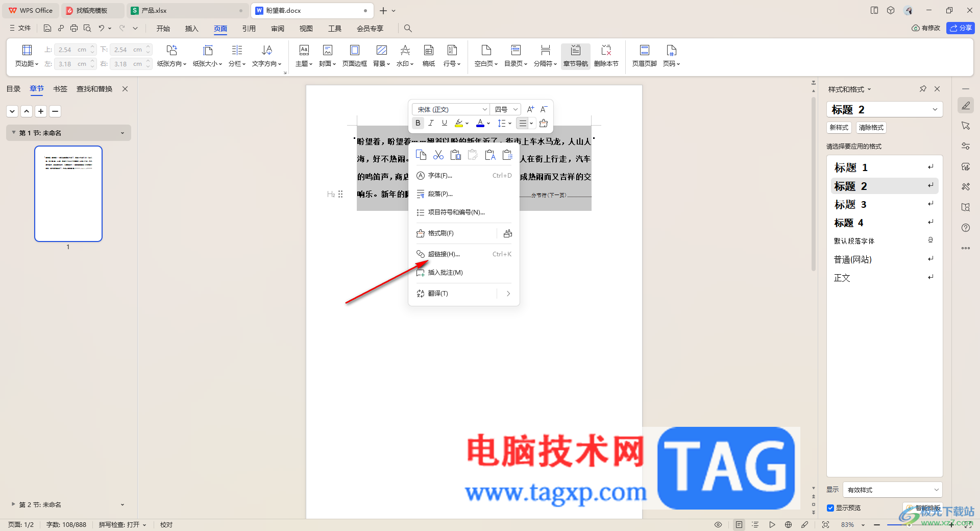Switch to the 开始 ribbon tab
This screenshot has height=531, width=980.
click(x=163, y=29)
